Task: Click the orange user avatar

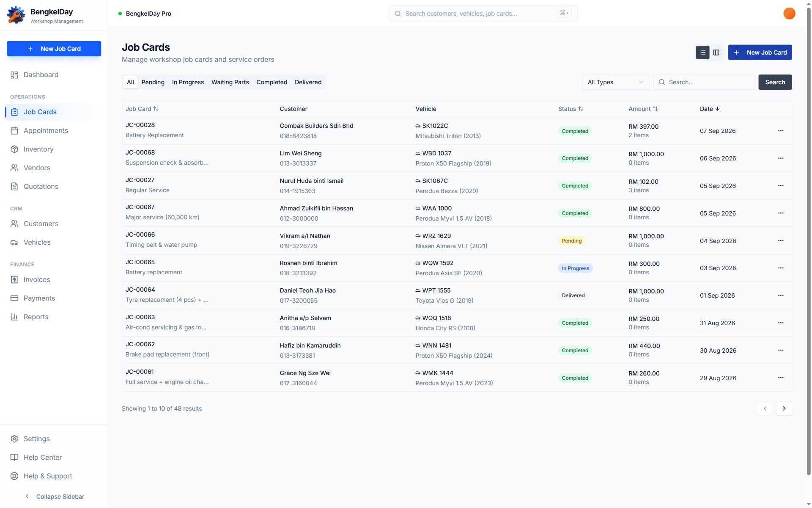Action: [789, 14]
